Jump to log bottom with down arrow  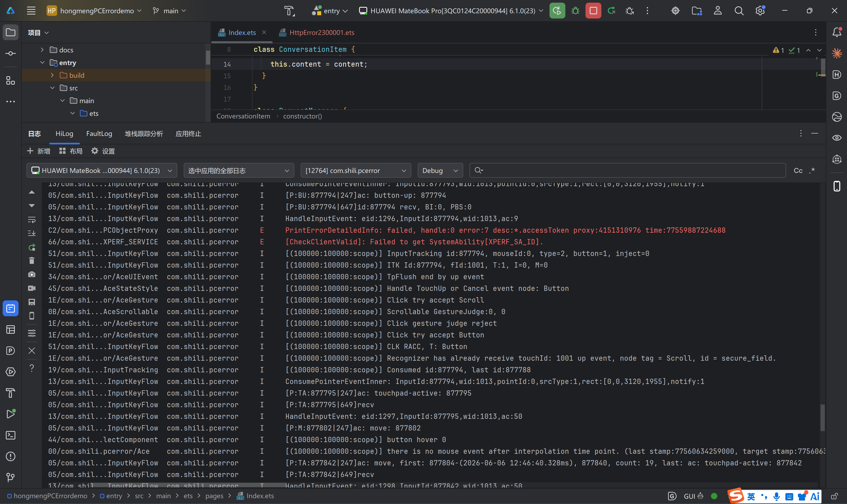coord(31,205)
